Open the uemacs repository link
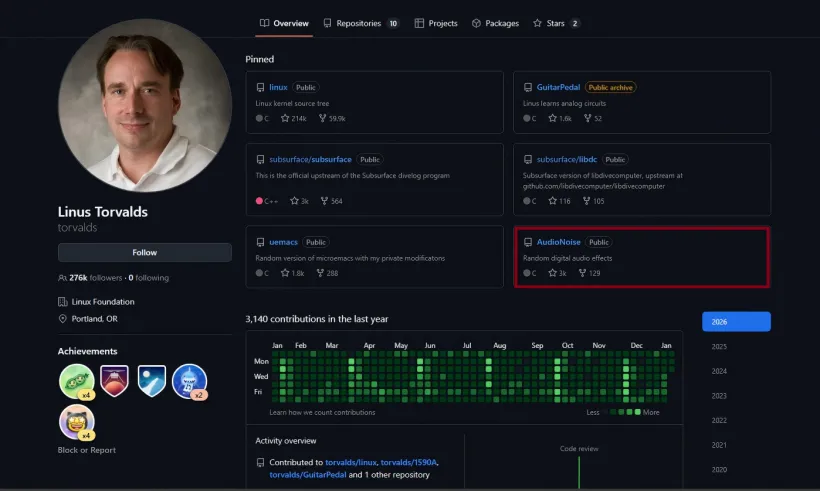The width and height of the screenshot is (820, 491). pyautogui.click(x=283, y=242)
